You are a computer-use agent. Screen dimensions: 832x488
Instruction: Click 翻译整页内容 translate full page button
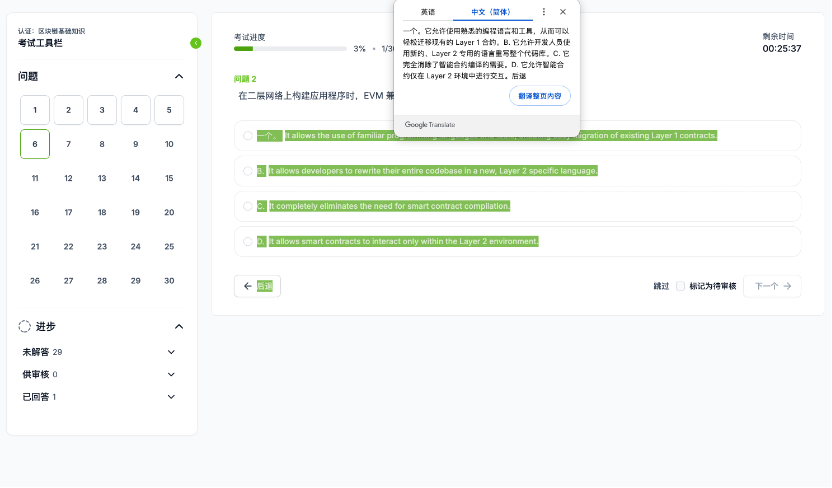pos(540,96)
